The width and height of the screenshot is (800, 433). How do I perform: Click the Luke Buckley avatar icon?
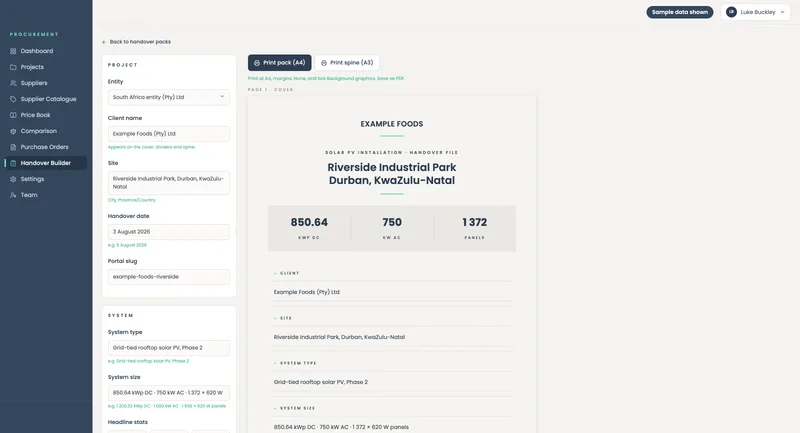click(x=731, y=12)
